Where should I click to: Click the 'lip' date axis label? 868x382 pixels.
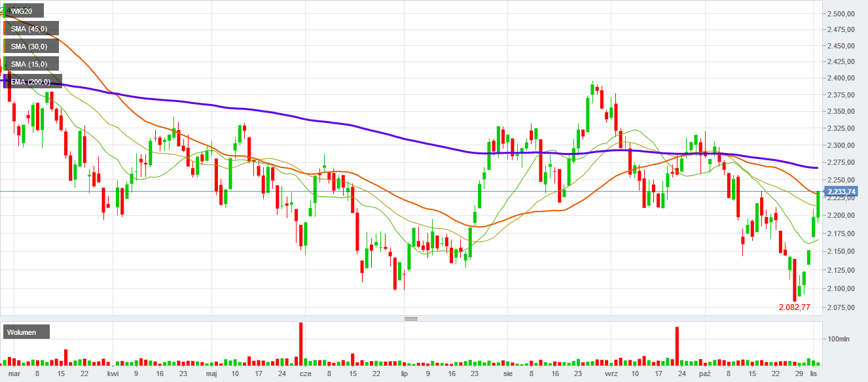404,373
